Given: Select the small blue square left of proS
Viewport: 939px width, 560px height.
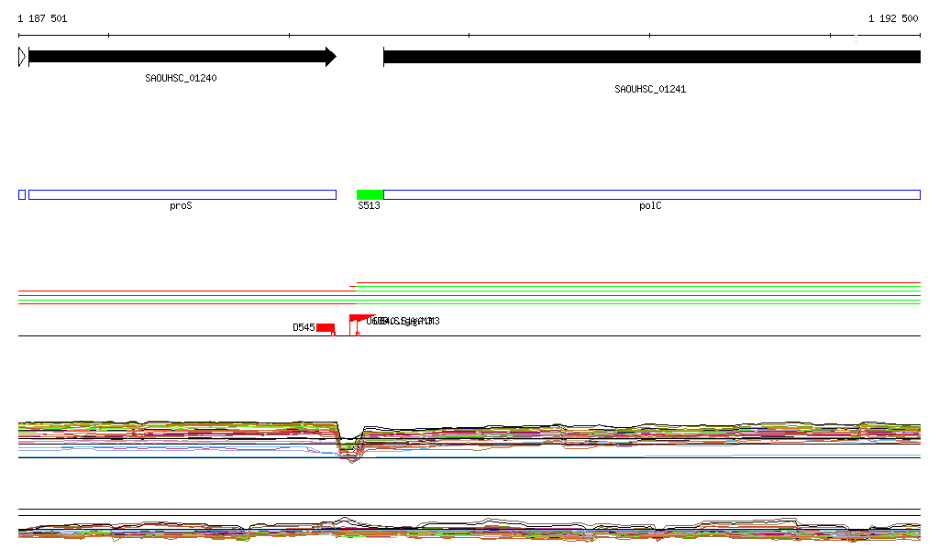Looking at the screenshot, I should (x=22, y=194).
